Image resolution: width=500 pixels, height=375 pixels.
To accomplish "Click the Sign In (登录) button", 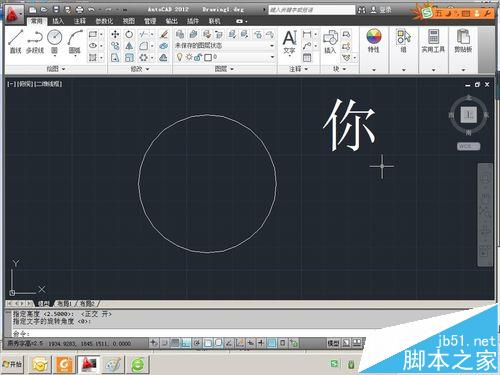I will tap(381, 10).
